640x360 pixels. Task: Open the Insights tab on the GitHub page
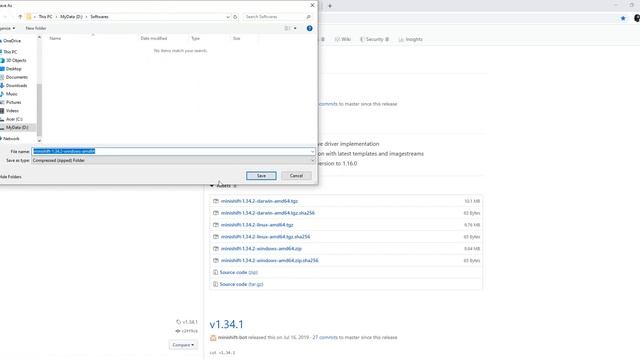coord(411,40)
